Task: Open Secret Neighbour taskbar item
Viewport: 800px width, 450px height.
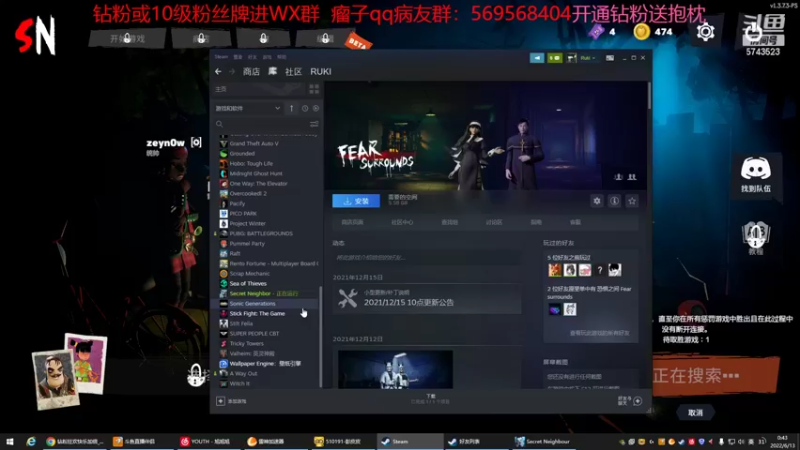Action: (543, 442)
